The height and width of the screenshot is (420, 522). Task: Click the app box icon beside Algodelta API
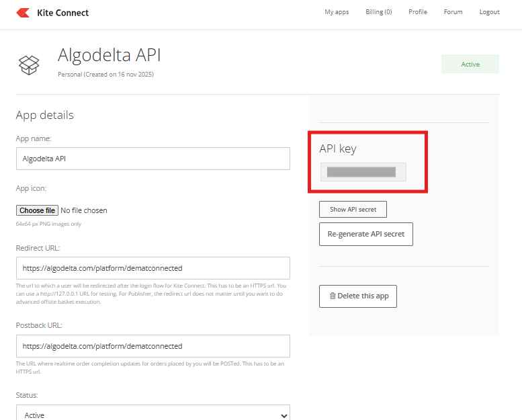[29, 65]
